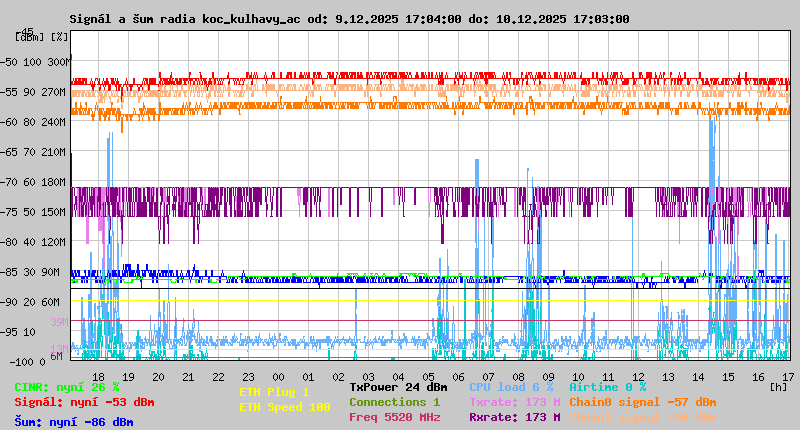This screenshot has height=430, width=800.
Task: Select the Connections 1 legend entry
Action: coord(394,402)
